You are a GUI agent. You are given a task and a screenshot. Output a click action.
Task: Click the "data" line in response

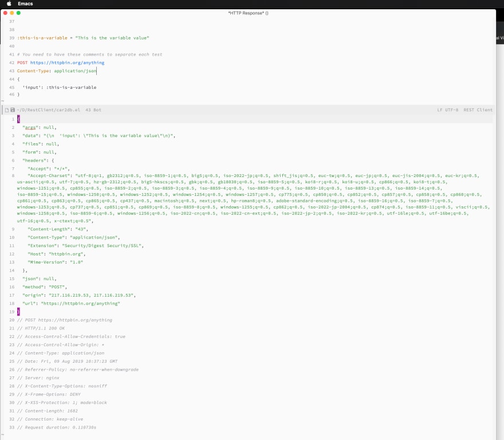click(99, 136)
